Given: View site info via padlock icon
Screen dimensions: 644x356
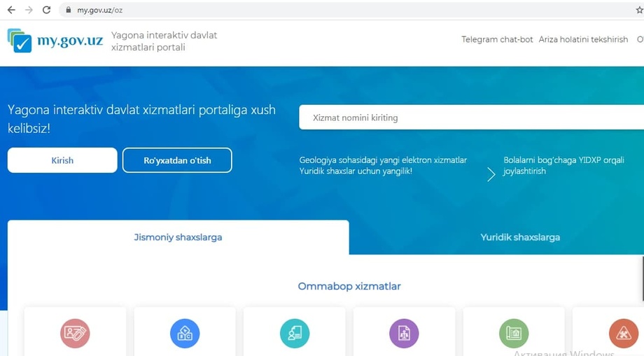Looking at the screenshot, I should 68,10.
